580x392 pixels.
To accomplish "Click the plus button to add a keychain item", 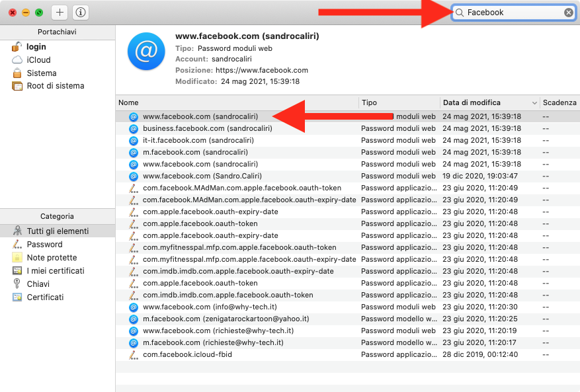I will [x=60, y=13].
